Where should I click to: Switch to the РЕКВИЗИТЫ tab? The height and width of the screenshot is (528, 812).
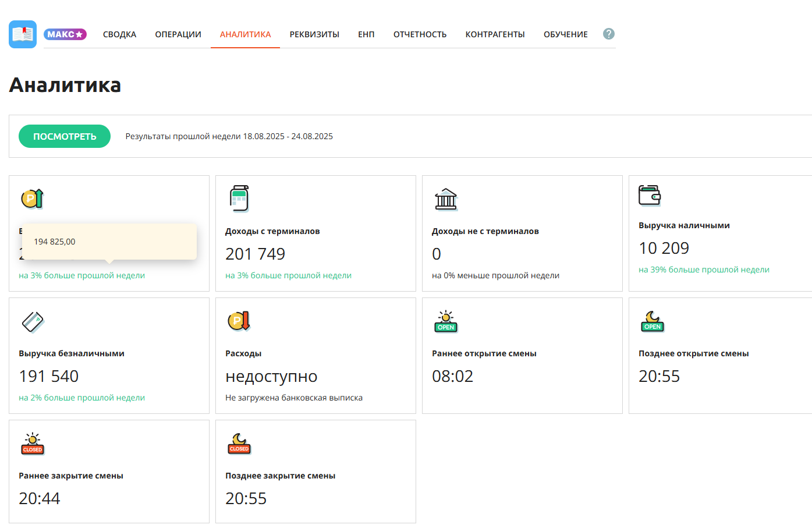coord(314,34)
